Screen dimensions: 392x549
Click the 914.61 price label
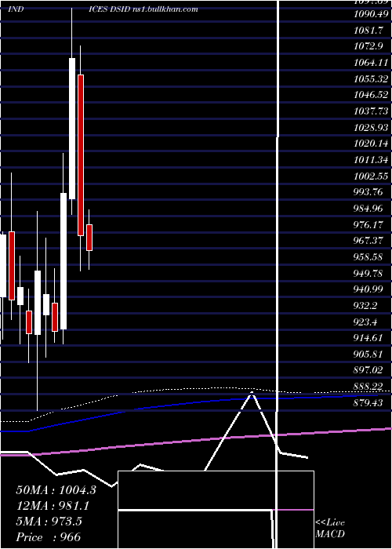(368, 338)
